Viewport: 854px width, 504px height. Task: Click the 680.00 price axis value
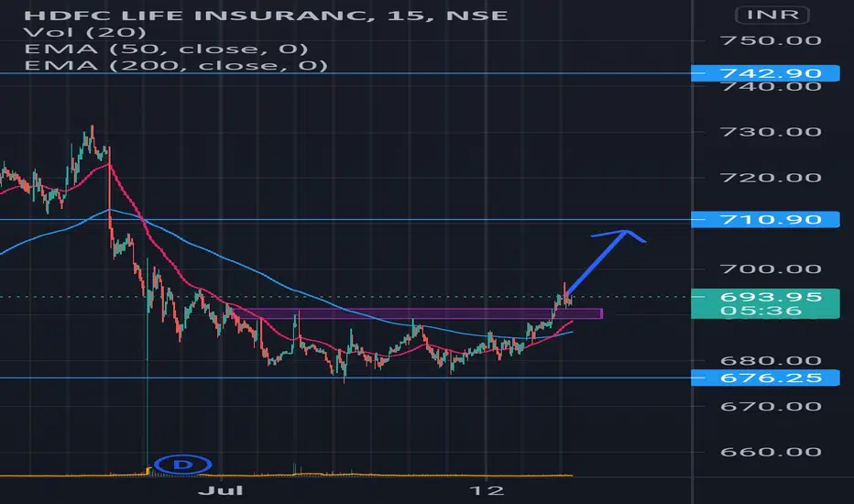click(x=770, y=360)
